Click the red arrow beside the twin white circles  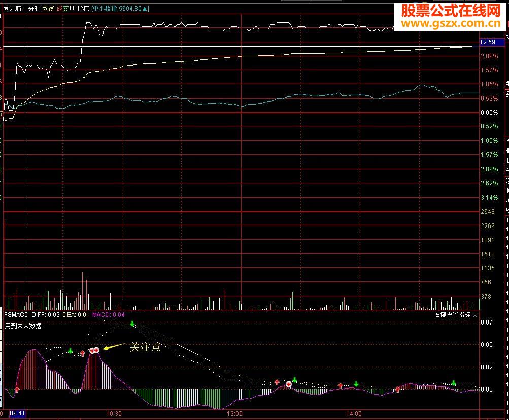pos(82,353)
